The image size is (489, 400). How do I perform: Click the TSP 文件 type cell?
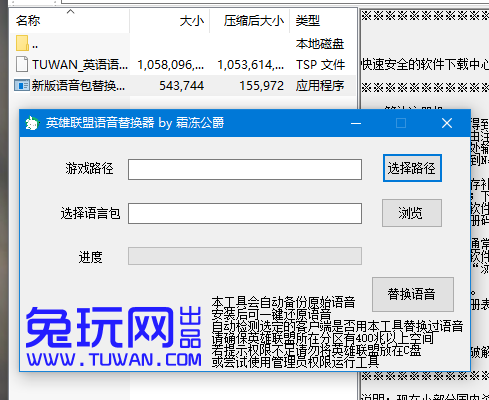click(x=320, y=65)
